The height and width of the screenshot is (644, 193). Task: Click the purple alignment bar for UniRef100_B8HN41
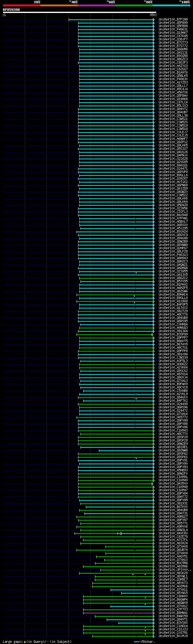click(119, 613)
